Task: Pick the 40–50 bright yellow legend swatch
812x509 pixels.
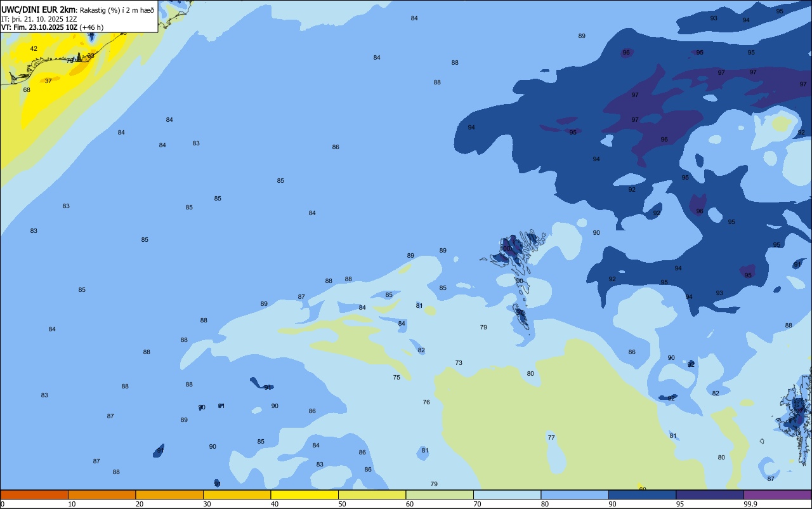Action: (304, 494)
